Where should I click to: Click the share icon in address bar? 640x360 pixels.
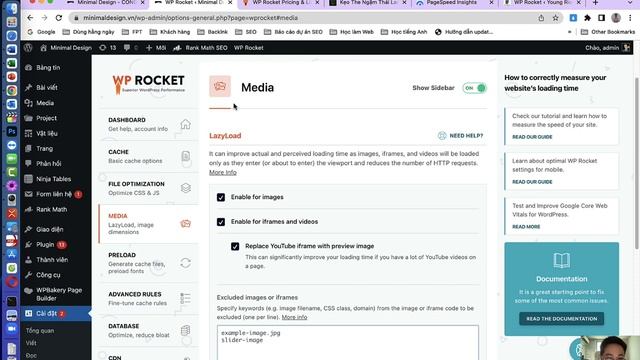(541, 18)
